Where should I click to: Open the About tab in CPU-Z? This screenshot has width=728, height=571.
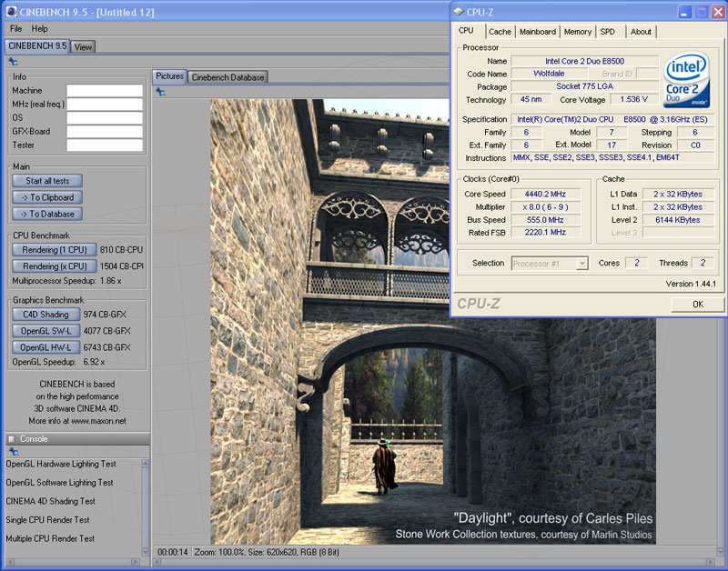click(641, 32)
